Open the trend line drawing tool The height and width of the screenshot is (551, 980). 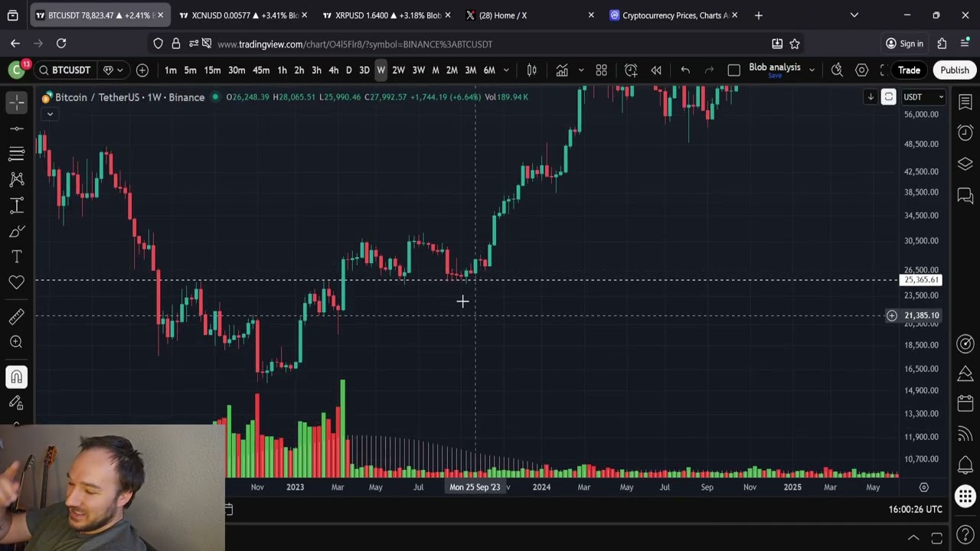coord(16,129)
